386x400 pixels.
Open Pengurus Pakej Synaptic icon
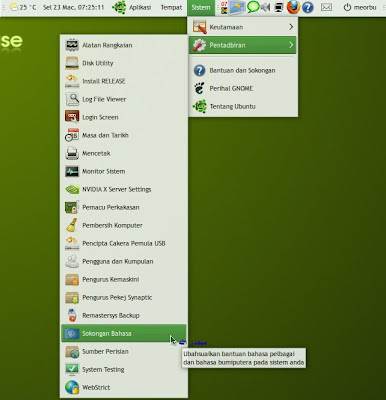tap(72, 297)
